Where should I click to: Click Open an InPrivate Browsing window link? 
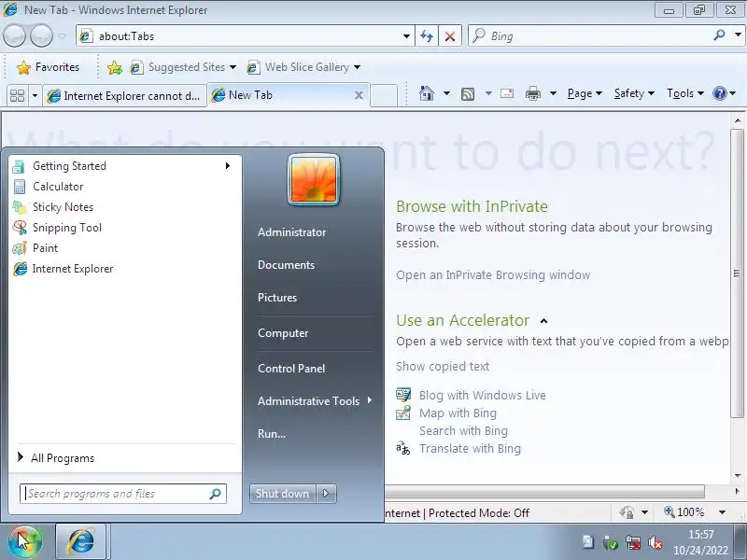[x=493, y=275]
